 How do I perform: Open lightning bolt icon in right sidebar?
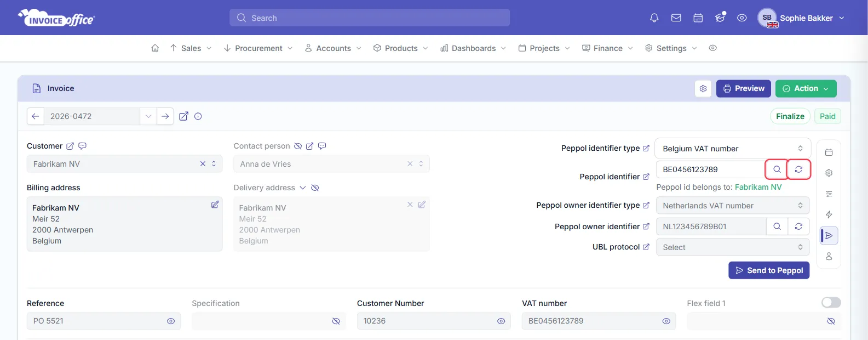click(829, 214)
